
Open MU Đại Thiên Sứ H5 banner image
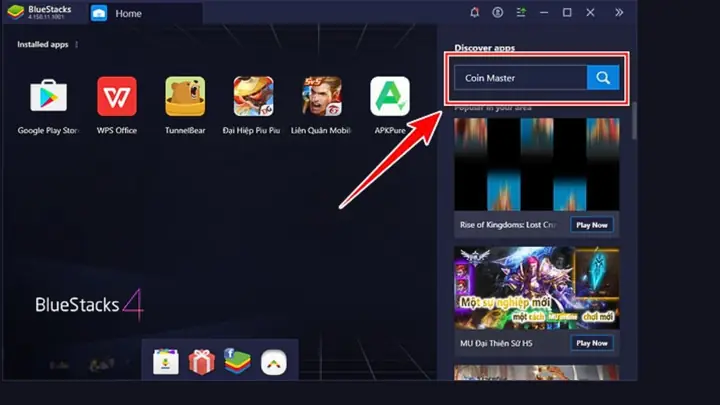point(537,288)
